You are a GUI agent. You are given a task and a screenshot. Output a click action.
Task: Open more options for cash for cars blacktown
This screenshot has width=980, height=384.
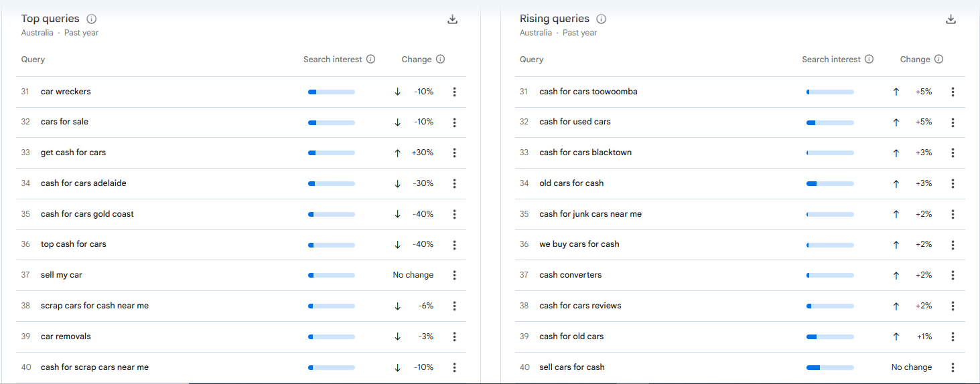pos(953,153)
